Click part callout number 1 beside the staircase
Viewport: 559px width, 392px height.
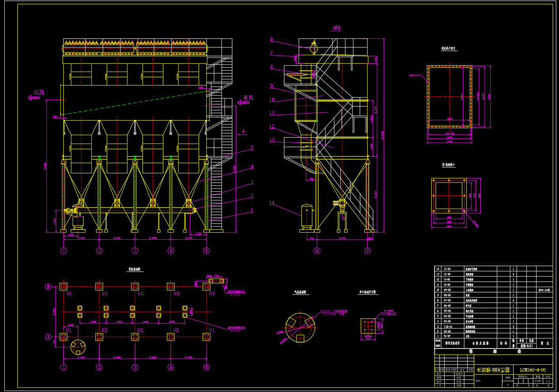click(252, 210)
